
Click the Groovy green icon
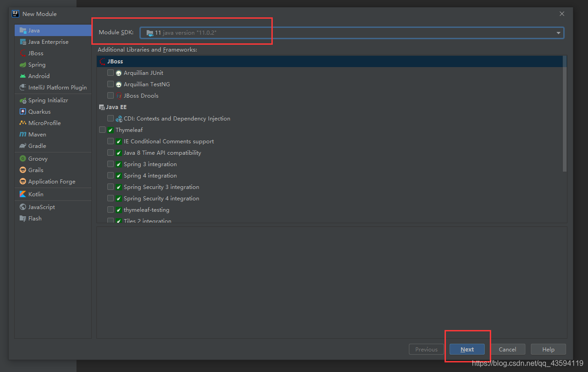click(23, 159)
